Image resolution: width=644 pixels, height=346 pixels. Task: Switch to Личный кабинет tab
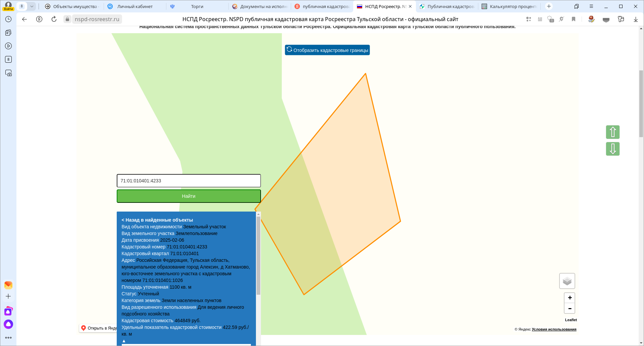click(x=134, y=6)
